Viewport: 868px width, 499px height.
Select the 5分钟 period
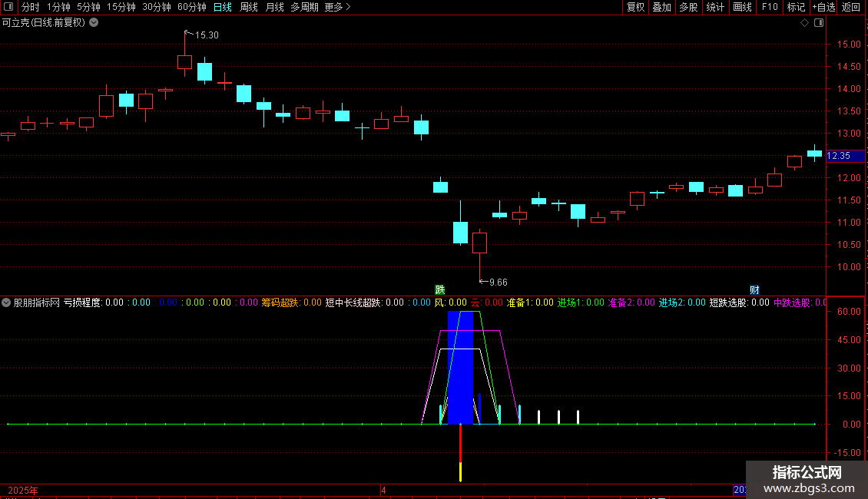pos(88,7)
